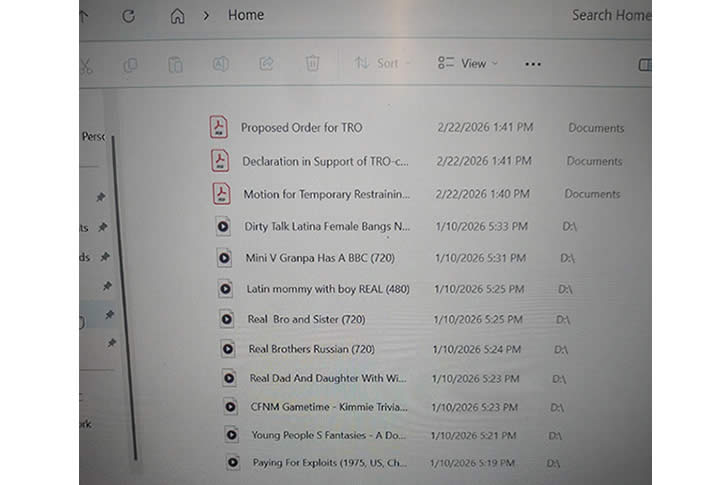Screen dimensions: 728x485
Task: Hit the Delete trash can icon
Action: click(x=312, y=64)
